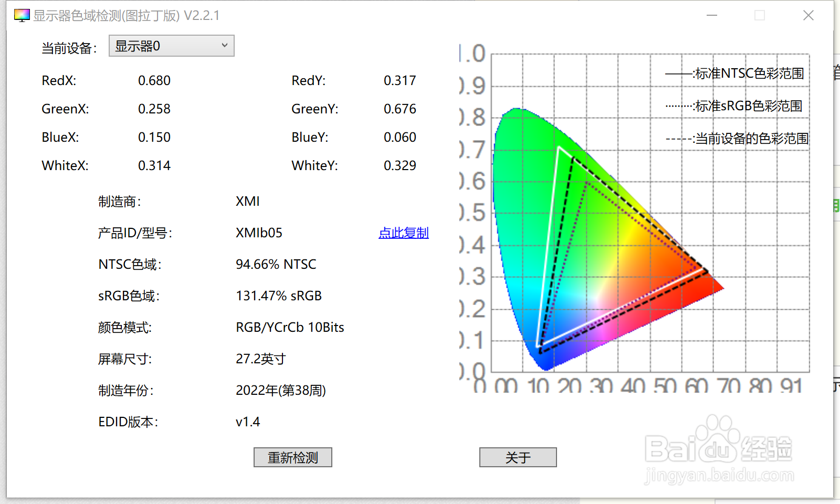
Task: Minimize the color gamut detection window
Action: pos(712,15)
